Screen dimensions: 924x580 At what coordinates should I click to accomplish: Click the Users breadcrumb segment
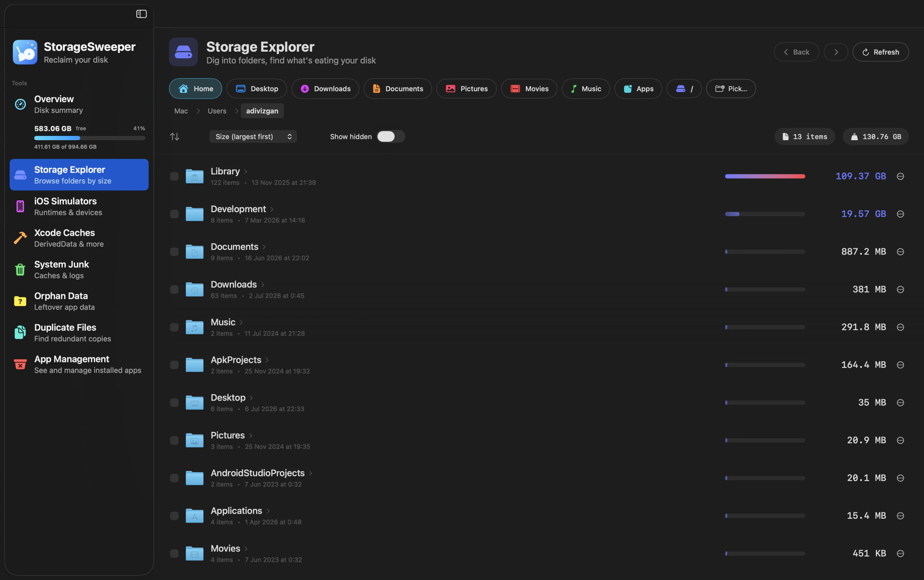(217, 111)
